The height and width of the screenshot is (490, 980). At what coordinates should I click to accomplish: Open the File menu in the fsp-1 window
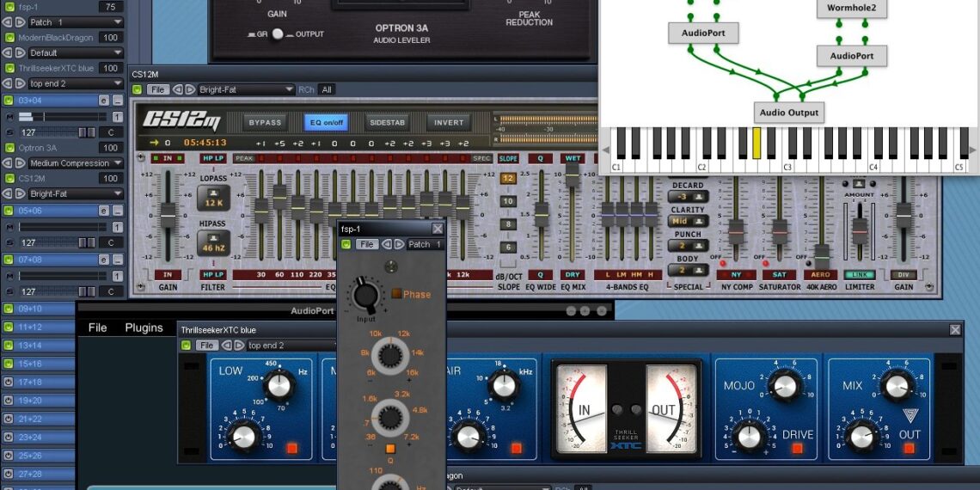367,244
